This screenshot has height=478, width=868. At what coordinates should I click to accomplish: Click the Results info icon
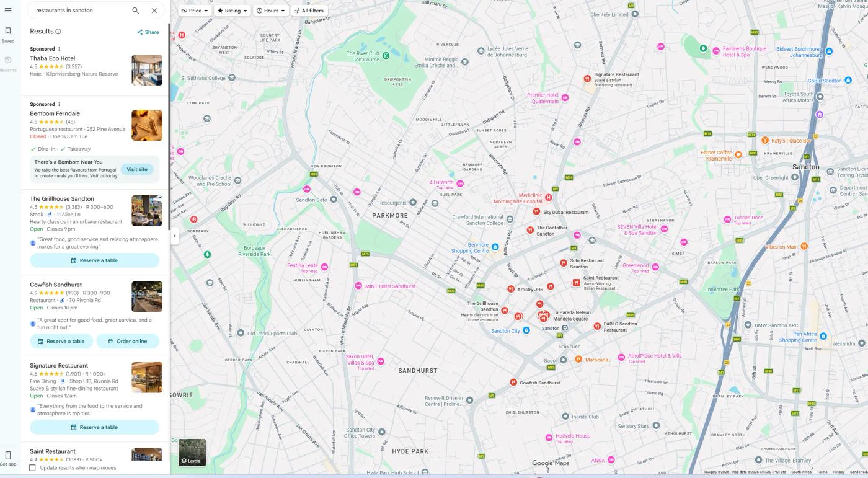coord(58,32)
